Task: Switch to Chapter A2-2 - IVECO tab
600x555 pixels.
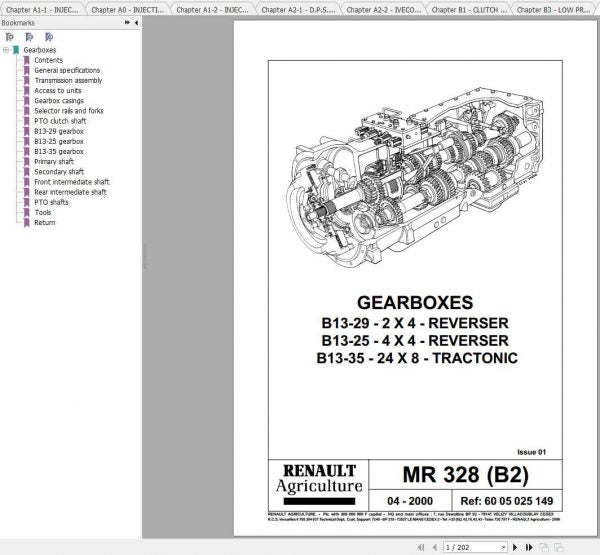Action: (x=384, y=9)
